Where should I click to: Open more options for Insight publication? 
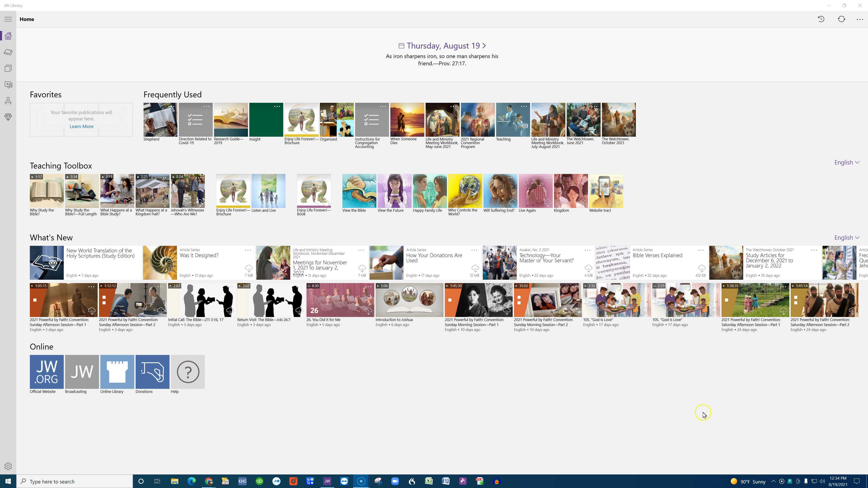(277, 106)
